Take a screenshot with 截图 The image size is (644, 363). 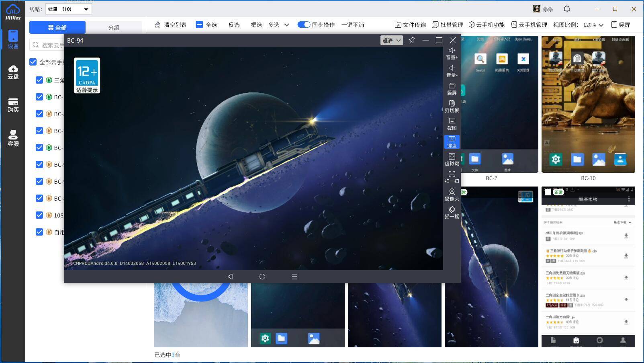[x=452, y=124]
